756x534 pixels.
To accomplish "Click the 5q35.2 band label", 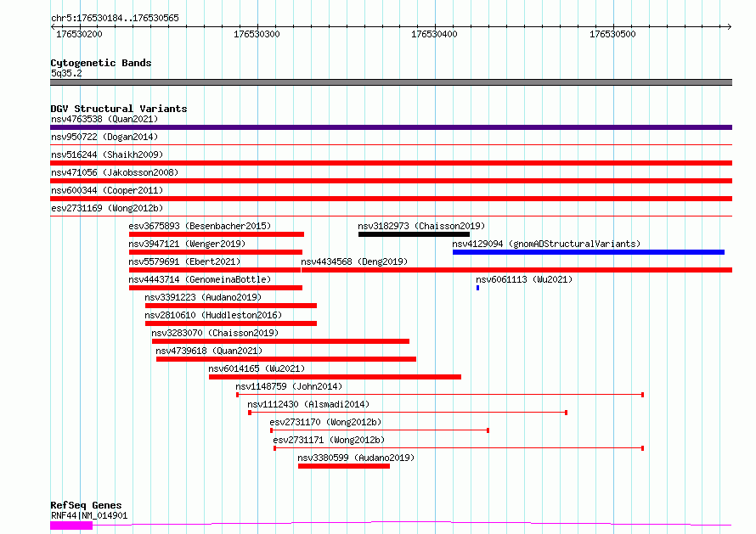I will 66,73.
